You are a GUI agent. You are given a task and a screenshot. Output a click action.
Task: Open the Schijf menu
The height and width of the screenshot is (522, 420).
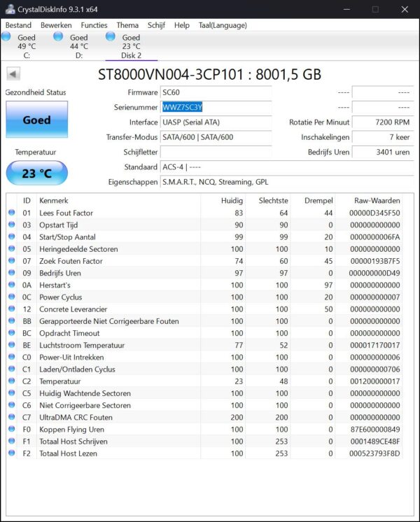156,25
